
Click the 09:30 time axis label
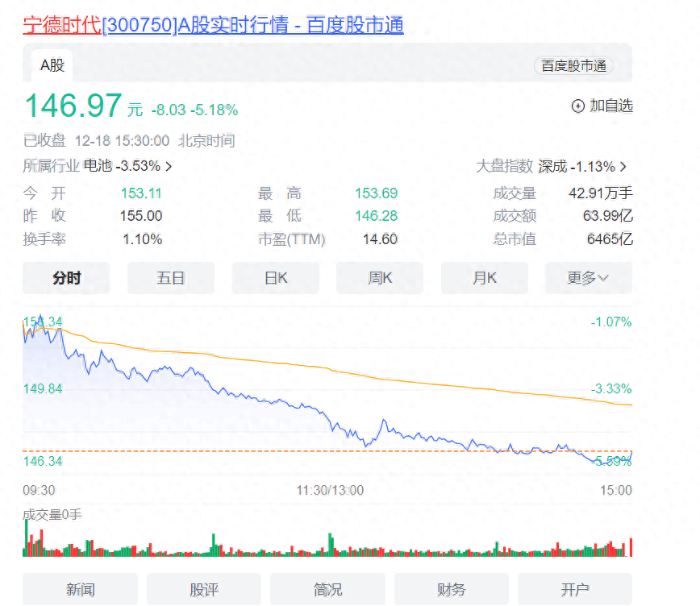(39, 490)
